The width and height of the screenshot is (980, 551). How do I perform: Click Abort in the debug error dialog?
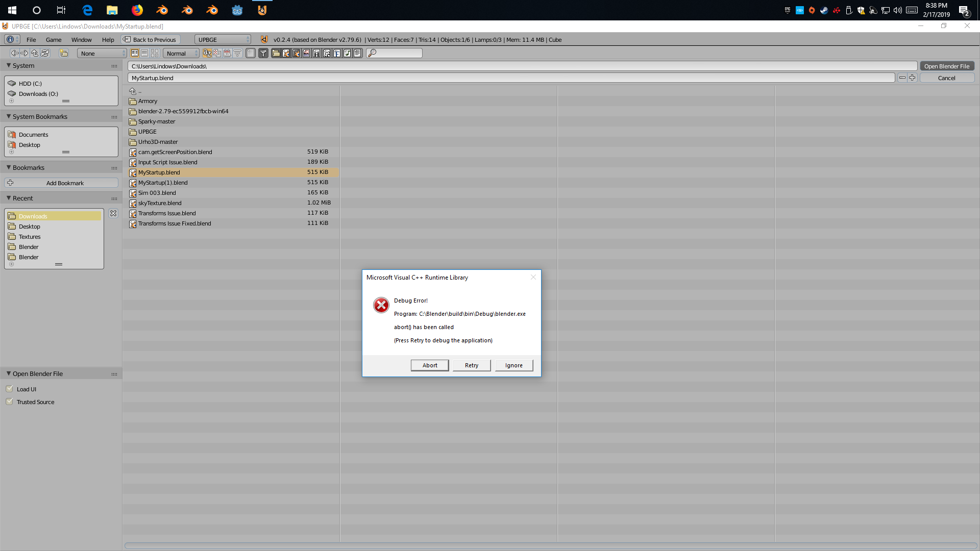pos(429,365)
